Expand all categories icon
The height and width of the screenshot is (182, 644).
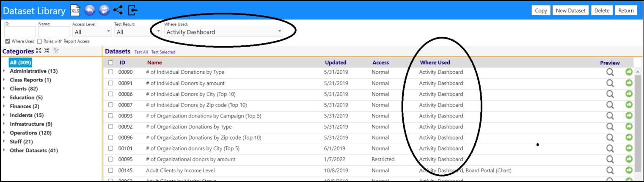(39, 51)
